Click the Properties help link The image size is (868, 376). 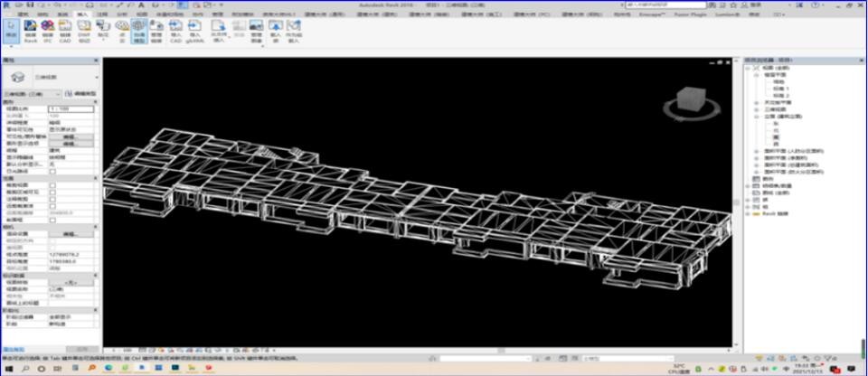pos(14,348)
